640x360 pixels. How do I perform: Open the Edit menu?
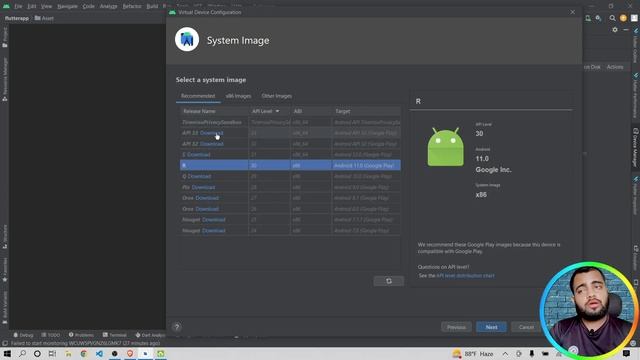pos(32,6)
